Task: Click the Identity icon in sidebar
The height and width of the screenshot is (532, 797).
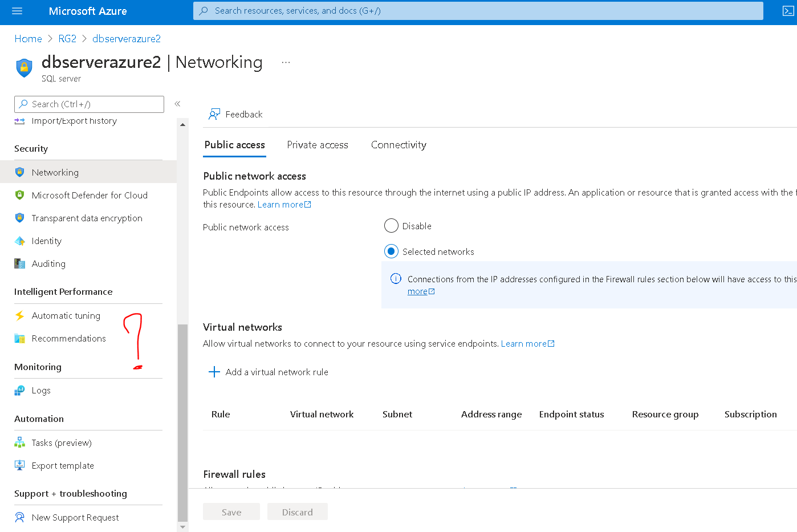Action: (20, 241)
